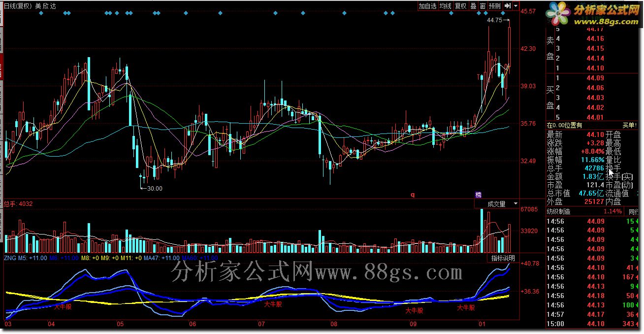Click the jump-to-latest arrow icon

507,6
